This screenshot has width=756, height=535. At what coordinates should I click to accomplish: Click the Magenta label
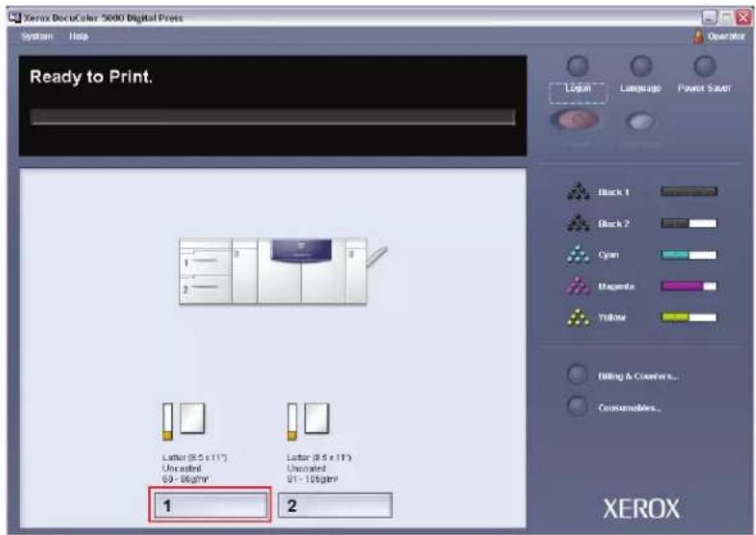coord(617,286)
